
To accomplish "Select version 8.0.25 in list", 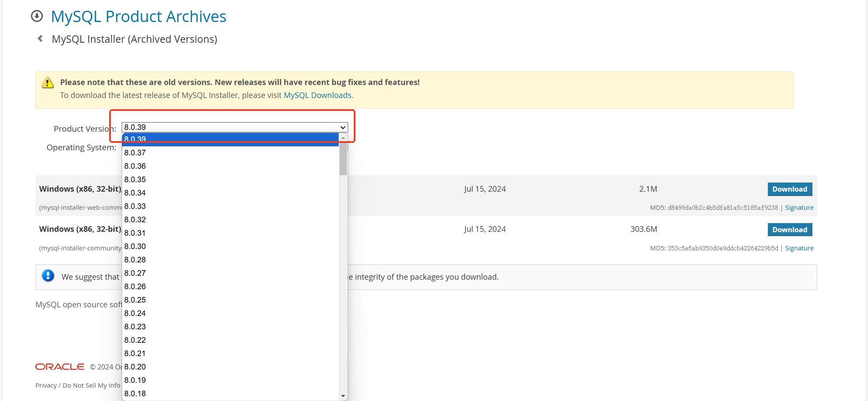I will coord(230,300).
